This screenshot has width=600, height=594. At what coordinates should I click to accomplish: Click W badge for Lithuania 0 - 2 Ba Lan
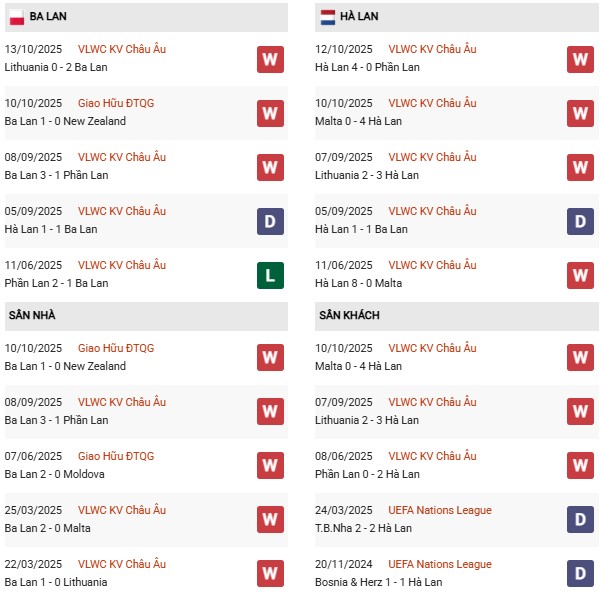(269, 59)
